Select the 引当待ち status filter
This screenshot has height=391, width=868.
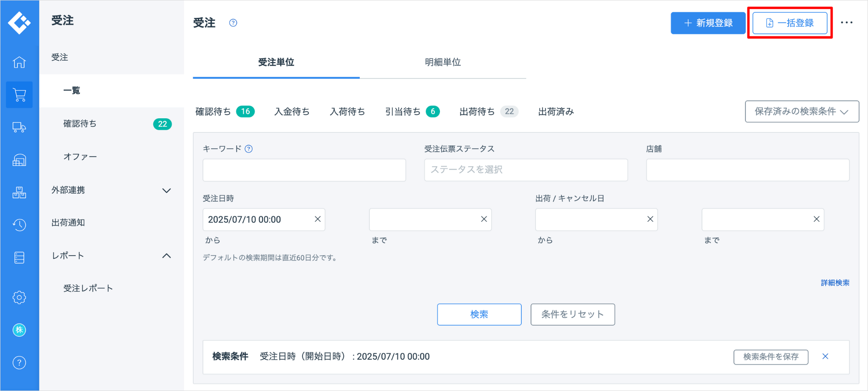tap(403, 112)
